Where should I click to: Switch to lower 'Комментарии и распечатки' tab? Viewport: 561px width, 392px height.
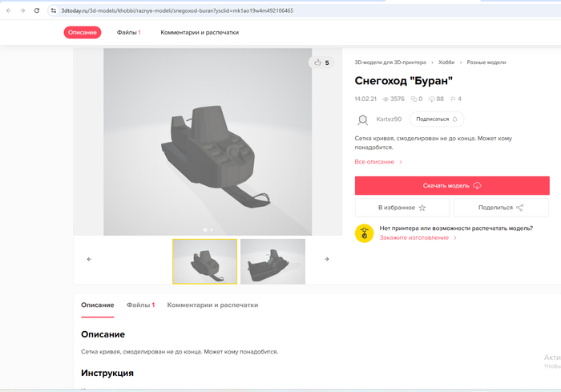(x=212, y=305)
